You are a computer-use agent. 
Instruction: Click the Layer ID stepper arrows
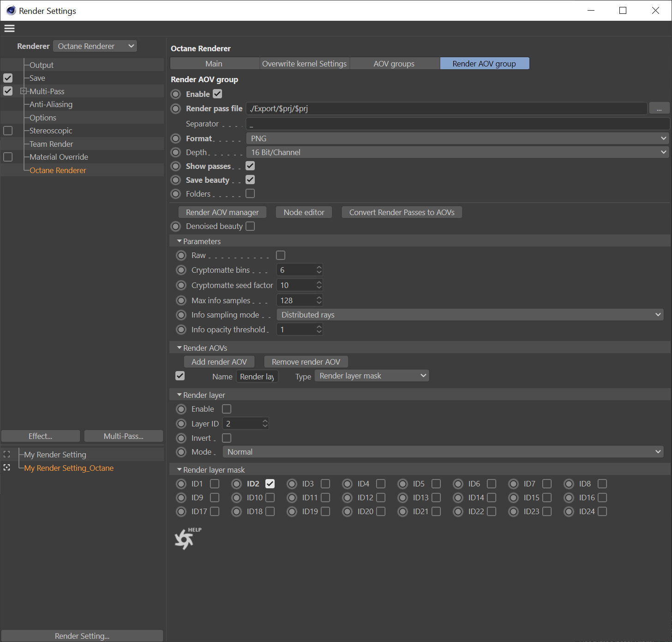click(265, 424)
